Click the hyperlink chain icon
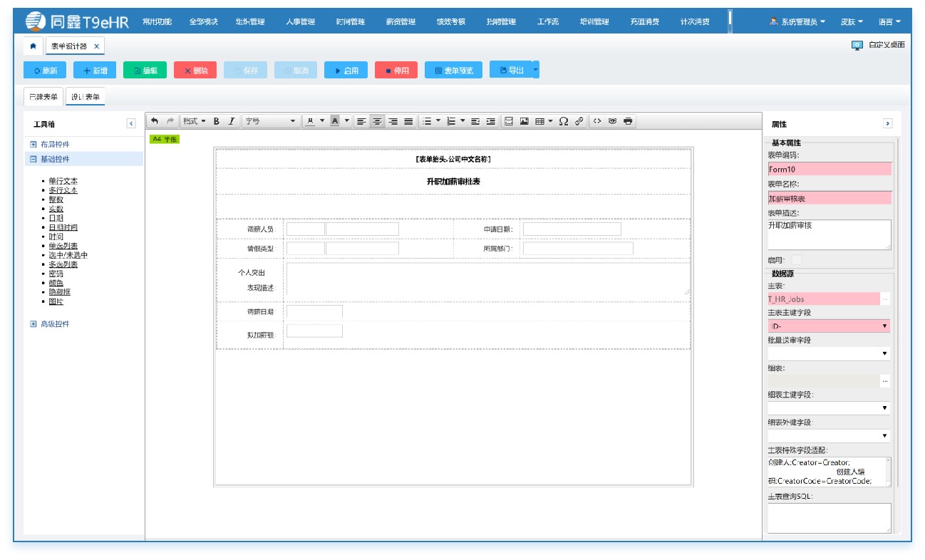 click(579, 121)
